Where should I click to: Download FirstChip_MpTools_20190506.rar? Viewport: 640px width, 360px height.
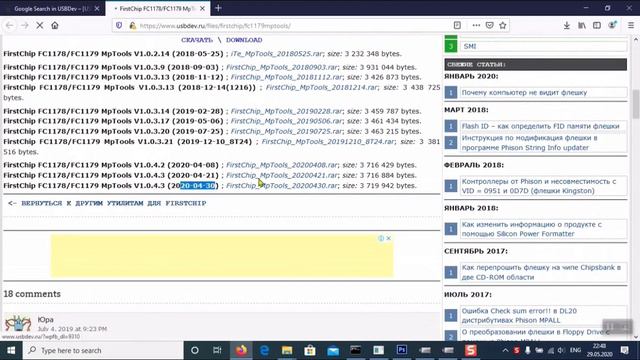coord(286,121)
